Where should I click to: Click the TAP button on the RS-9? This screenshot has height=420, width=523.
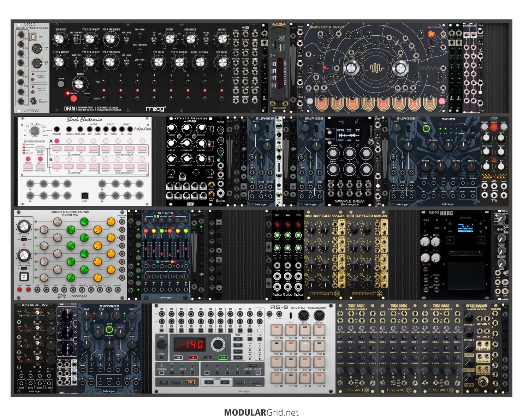click(178, 358)
